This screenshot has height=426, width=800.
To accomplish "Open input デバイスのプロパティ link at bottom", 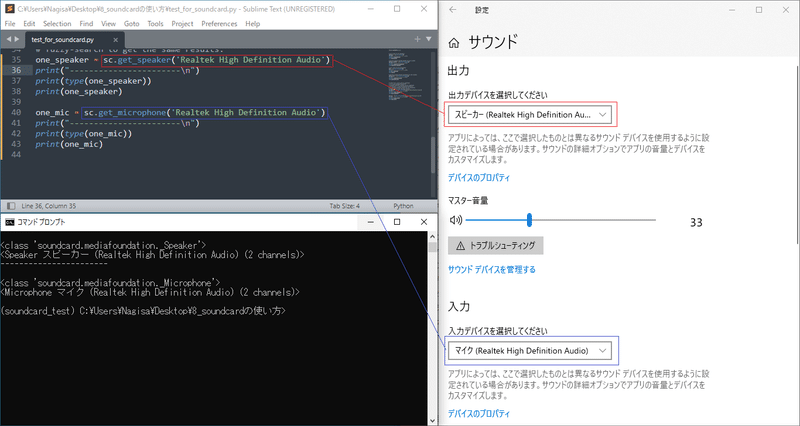I will (x=479, y=413).
